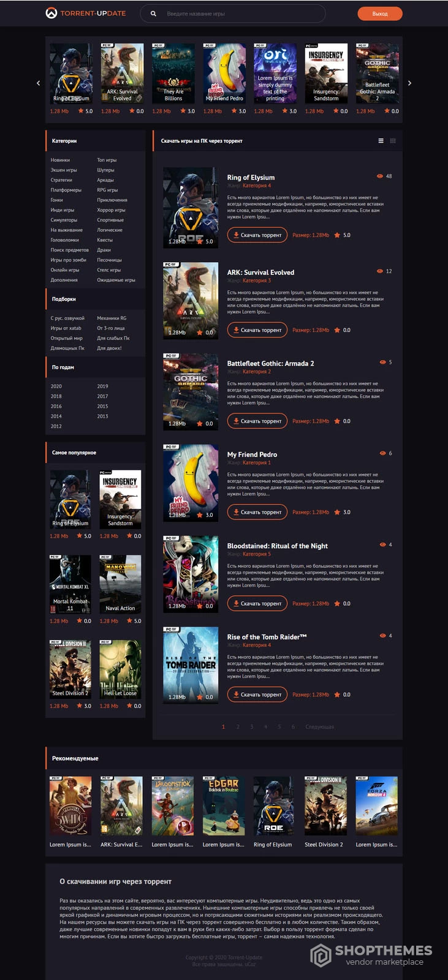Click star rating beside My Friend Pedro download button
This screenshot has width=448, height=980.
pyautogui.click(x=337, y=512)
